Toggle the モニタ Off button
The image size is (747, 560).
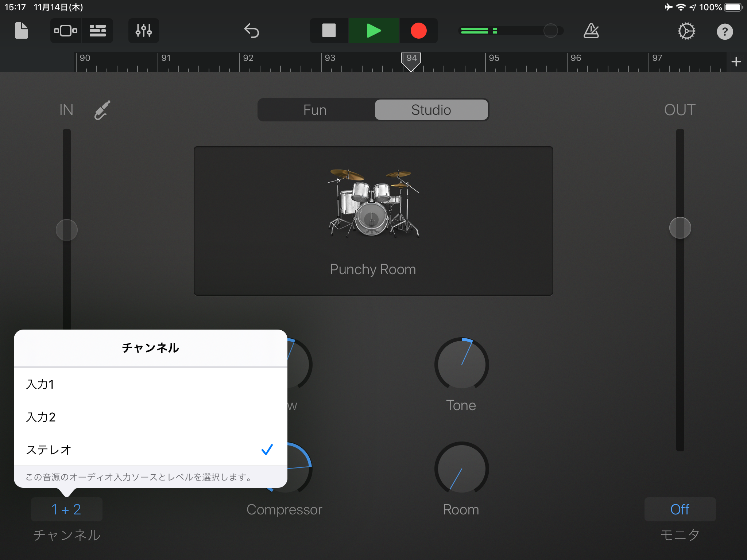[x=680, y=509]
